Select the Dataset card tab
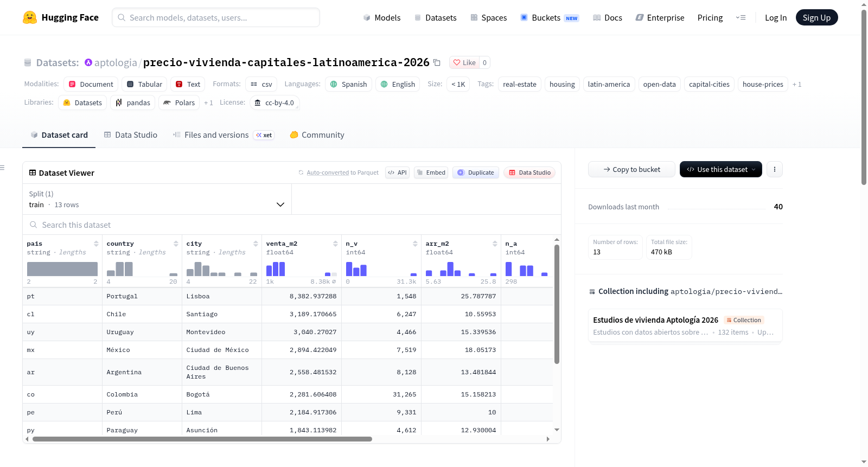Screen dimensions: 868x467 point(59,135)
